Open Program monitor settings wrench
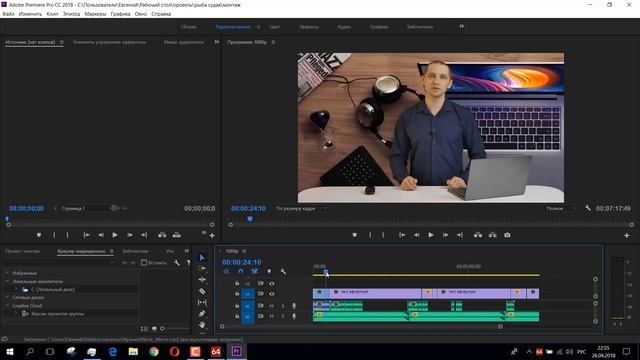Screen dimensions: 640x360 coord(588,208)
